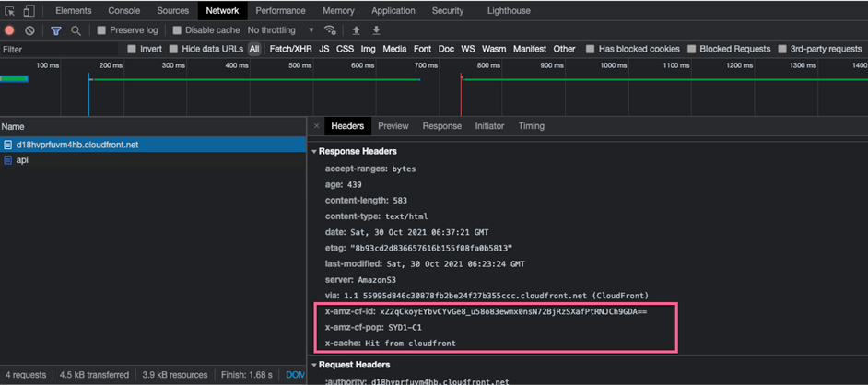The image size is (868, 385).
Task: Click the 'etag' header value
Action: [x=430, y=247]
